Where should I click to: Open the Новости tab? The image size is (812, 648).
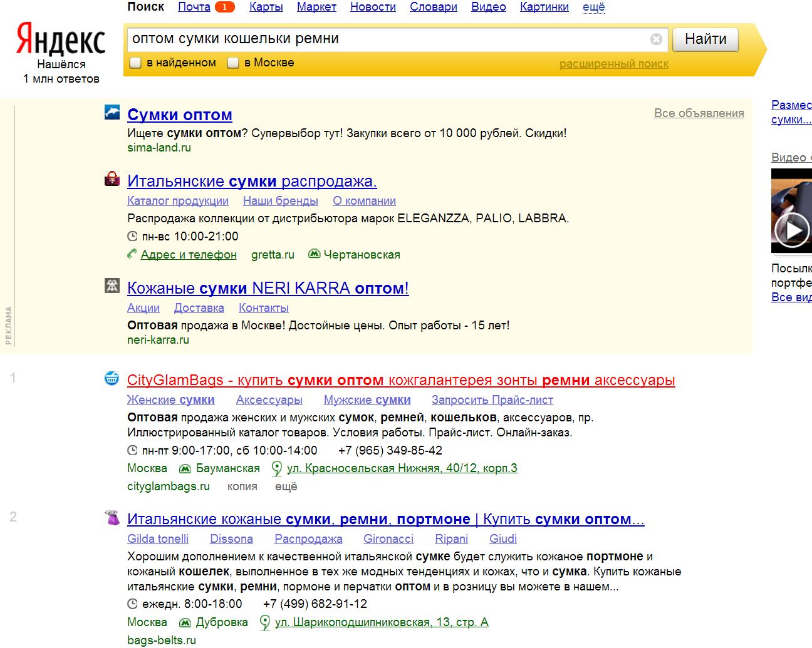[373, 7]
